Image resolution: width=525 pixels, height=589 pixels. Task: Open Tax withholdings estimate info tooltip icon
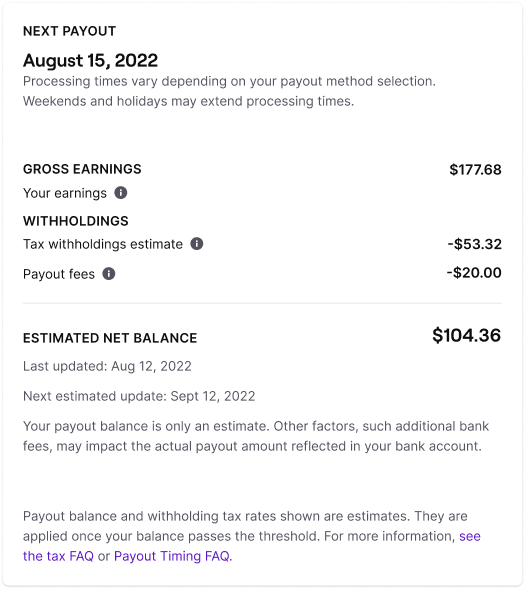pos(197,244)
